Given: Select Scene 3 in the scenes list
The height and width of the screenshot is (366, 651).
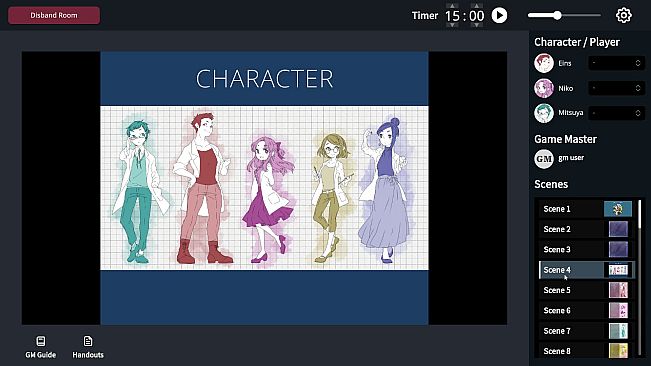Looking at the screenshot, I should [x=587, y=249].
